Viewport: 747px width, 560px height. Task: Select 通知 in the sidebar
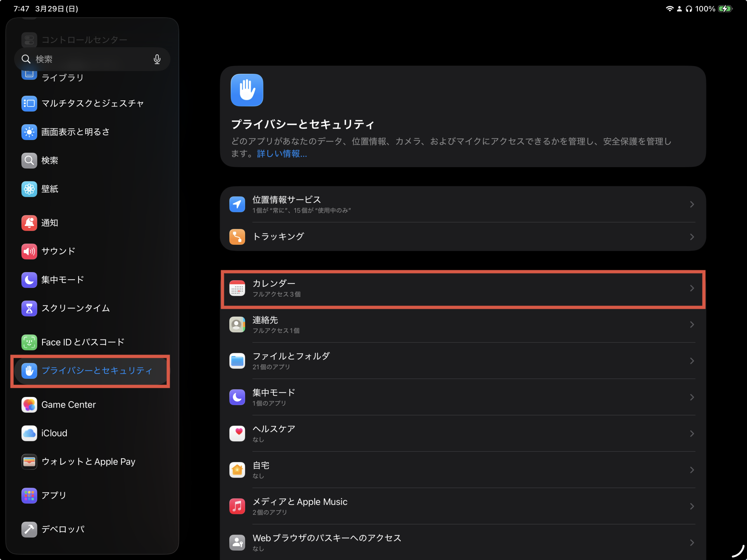click(x=50, y=223)
